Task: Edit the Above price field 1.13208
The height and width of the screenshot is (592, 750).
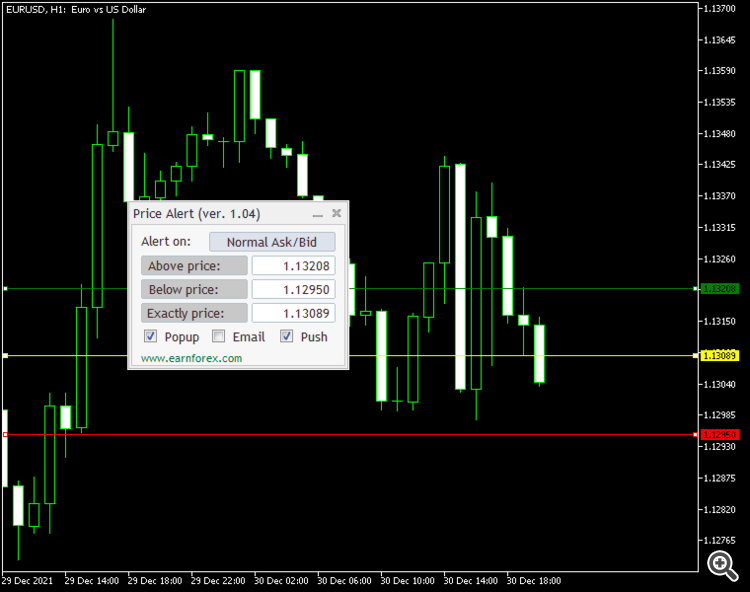Action: [294, 266]
